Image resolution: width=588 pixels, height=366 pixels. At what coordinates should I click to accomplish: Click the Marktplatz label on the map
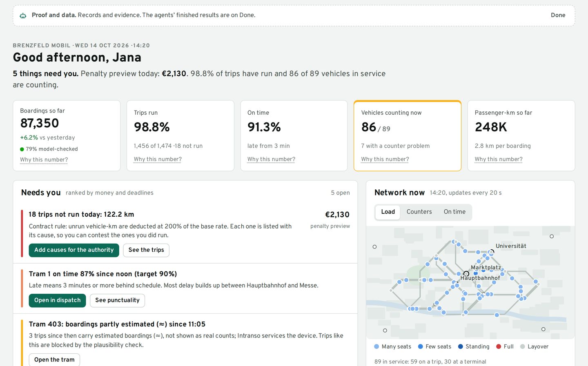coord(486,268)
